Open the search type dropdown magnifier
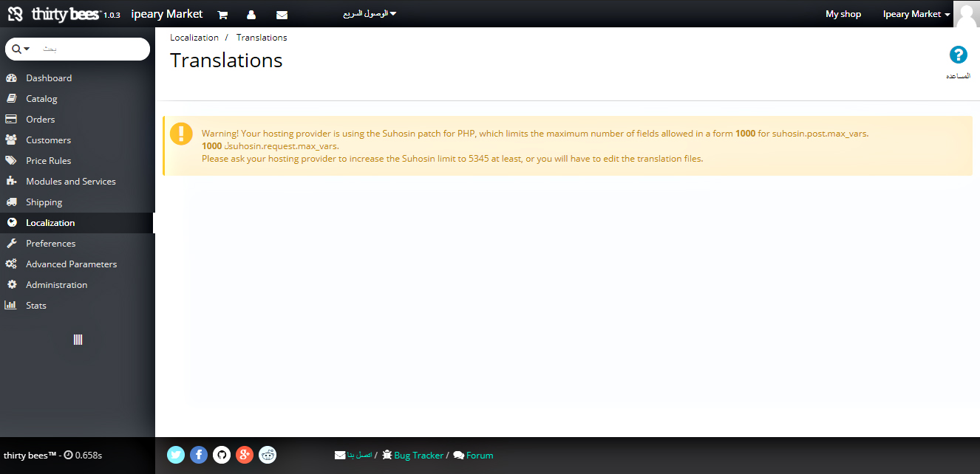Image resolution: width=980 pixels, height=474 pixels. (21, 49)
